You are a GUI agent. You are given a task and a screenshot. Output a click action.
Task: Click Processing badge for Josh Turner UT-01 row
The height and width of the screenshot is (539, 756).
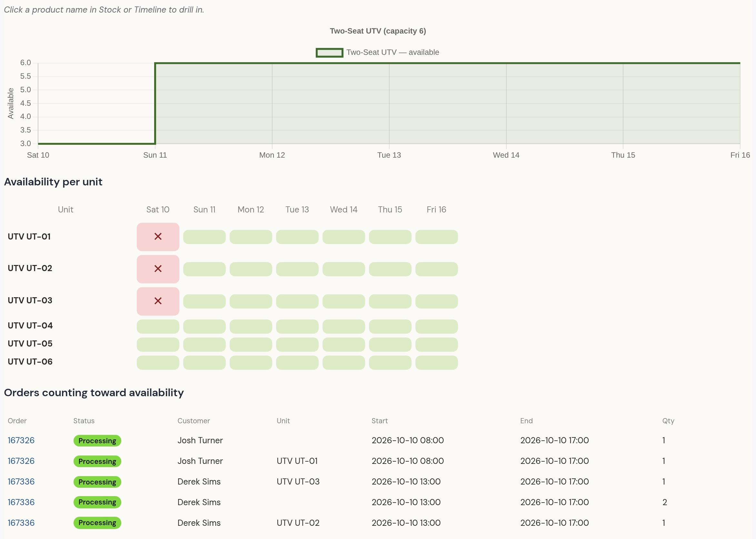(x=97, y=461)
